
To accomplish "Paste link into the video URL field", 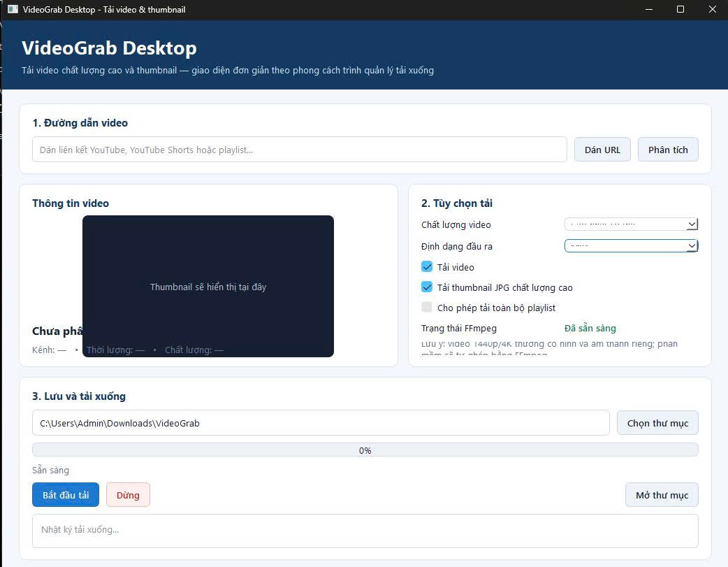I will point(300,150).
